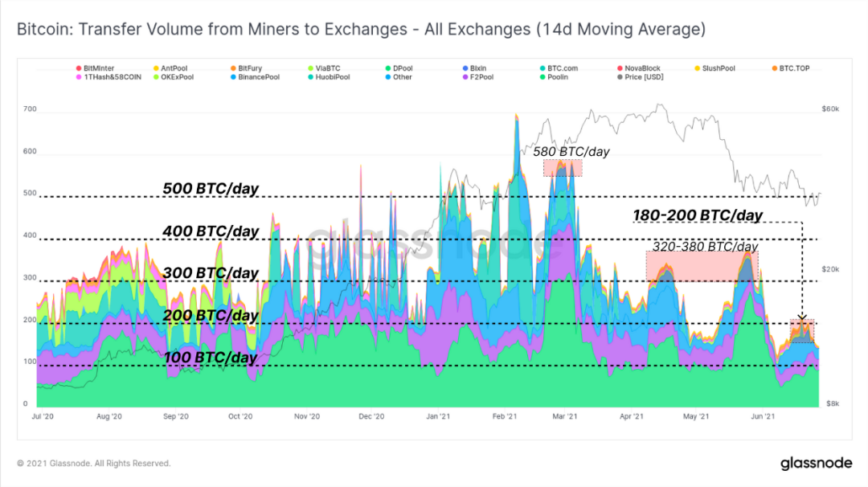The height and width of the screenshot is (487, 868).
Task: Select the BinancePool legend label
Action: tap(259, 77)
